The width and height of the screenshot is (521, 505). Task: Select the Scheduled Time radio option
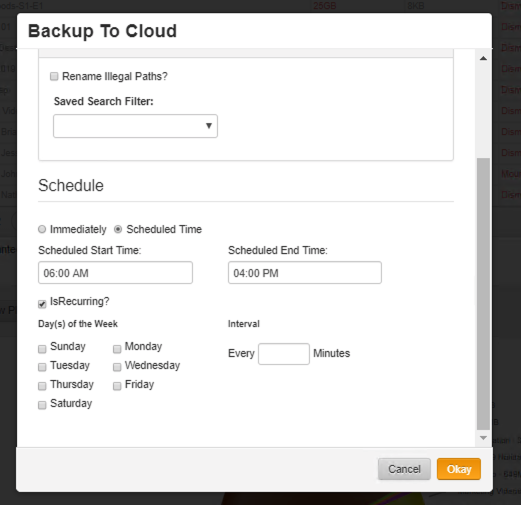click(118, 229)
